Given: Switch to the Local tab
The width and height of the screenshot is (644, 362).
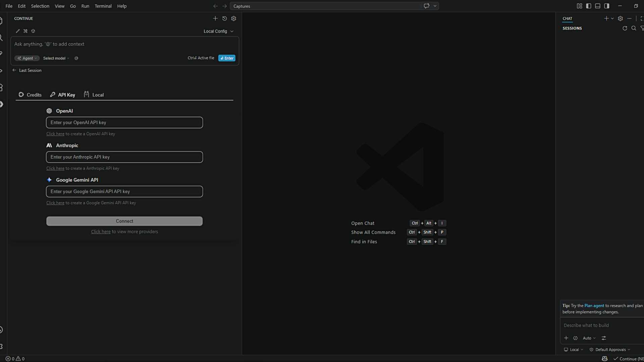Looking at the screenshot, I should 94,95.
